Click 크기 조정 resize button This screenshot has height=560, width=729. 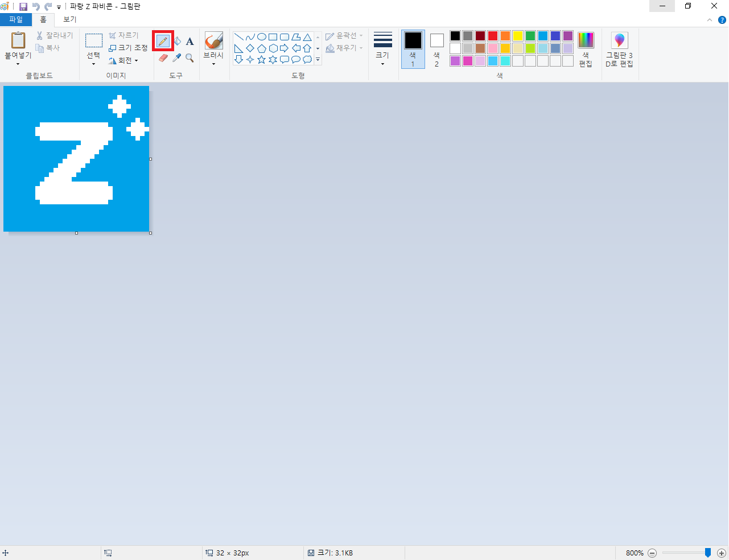pyautogui.click(x=128, y=48)
